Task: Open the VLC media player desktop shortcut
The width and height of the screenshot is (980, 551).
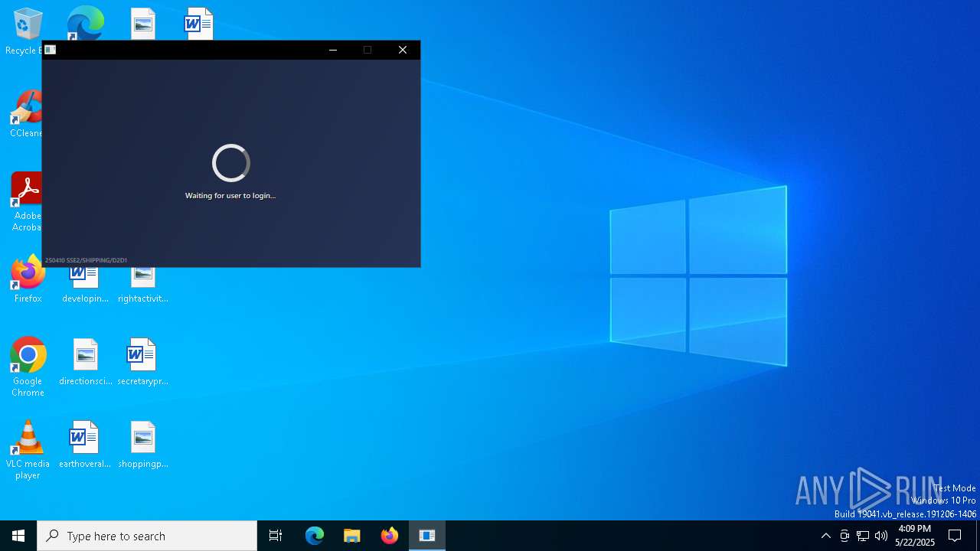Action: [28, 450]
